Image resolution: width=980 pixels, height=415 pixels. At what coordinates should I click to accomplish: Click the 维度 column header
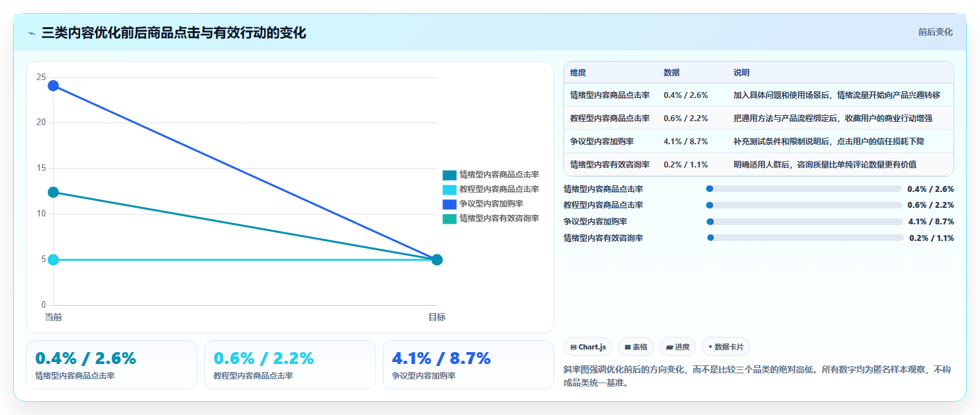click(x=578, y=73)
